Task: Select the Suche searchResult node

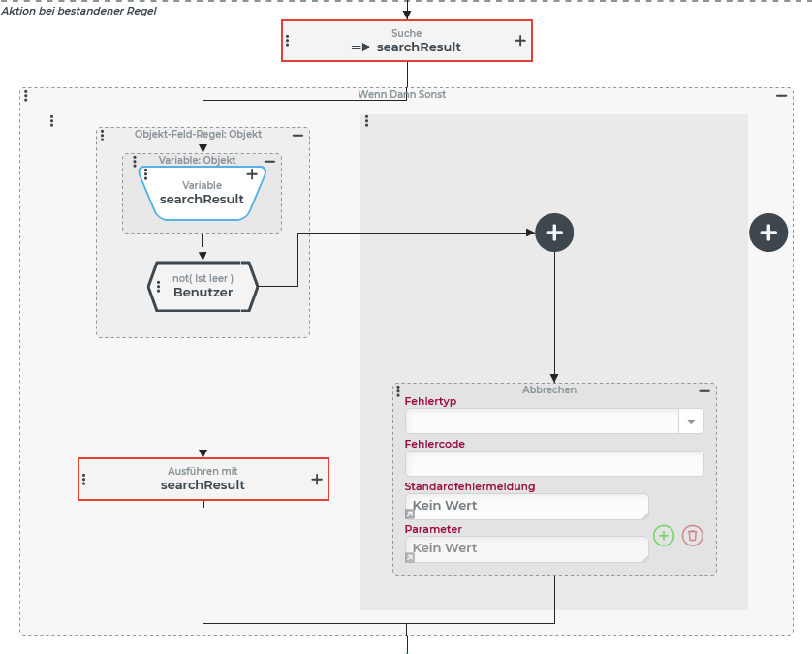Action: tap(406, 41)
